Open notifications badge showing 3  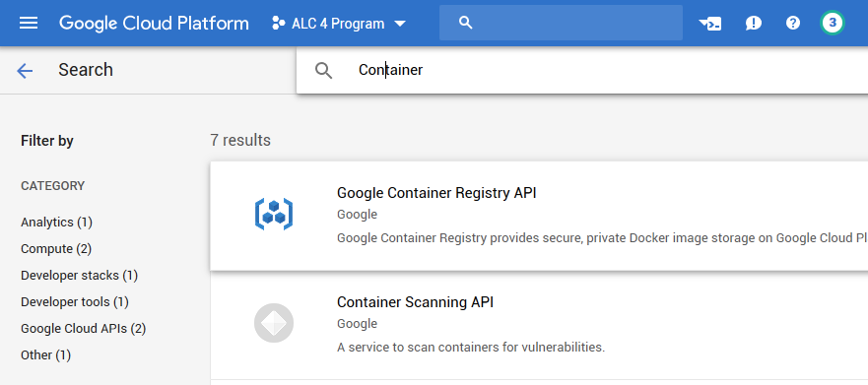click(x=832, y=23)
